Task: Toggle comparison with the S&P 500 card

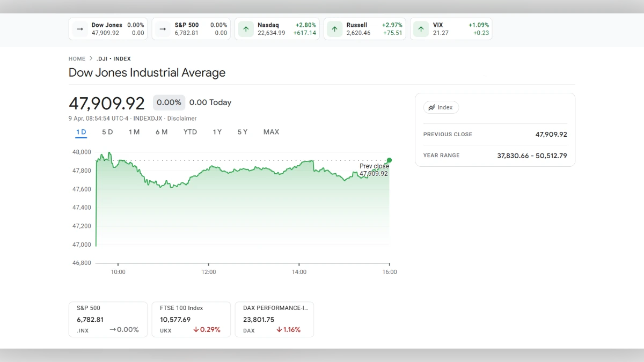Action: pos(107,319)
